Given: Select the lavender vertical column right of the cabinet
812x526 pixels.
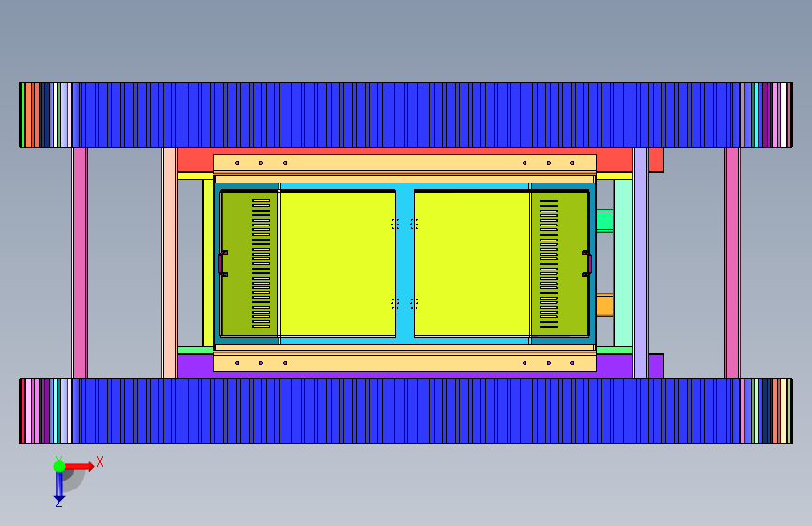Looking at the screenshot, I should pos(641,263).
